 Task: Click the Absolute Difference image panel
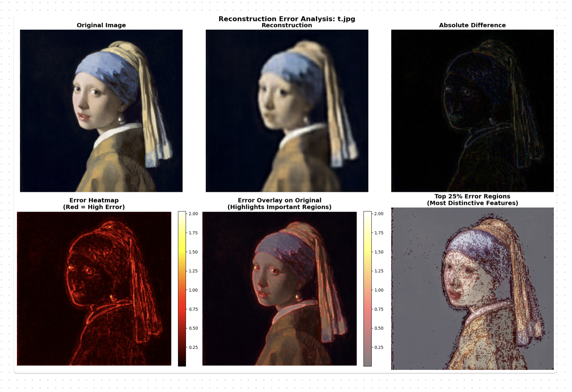pos(472,111)
